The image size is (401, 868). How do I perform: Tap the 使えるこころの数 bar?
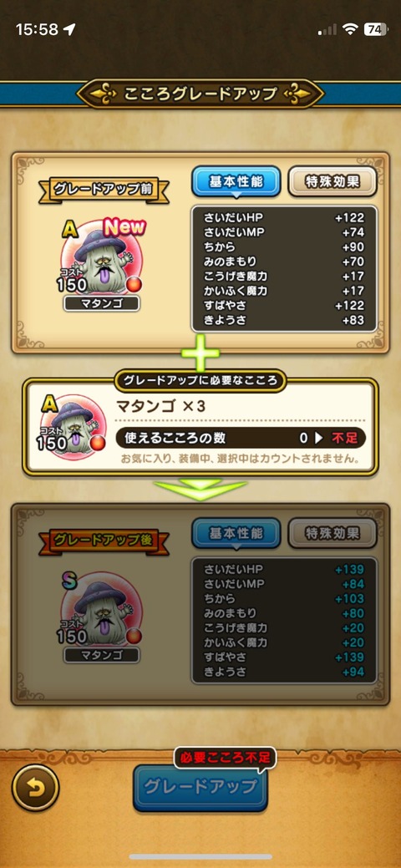pyautogui.click(x=241, y=438)
